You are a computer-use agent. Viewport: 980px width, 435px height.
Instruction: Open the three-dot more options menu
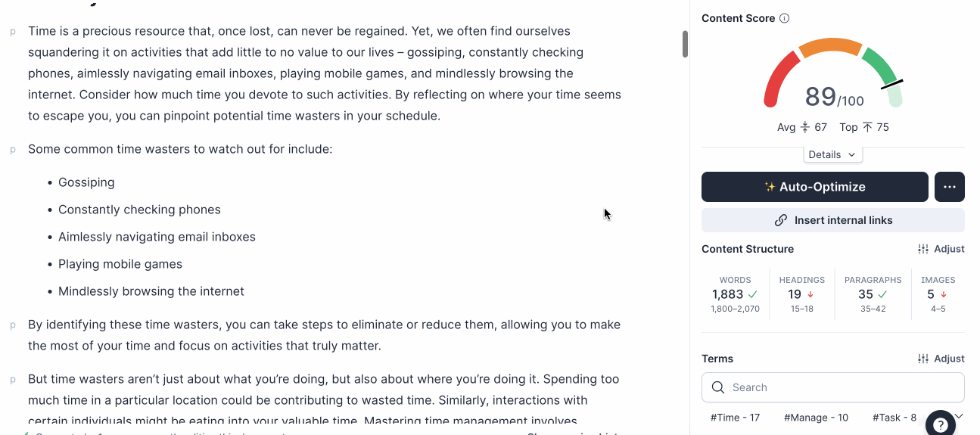[949, 187]
